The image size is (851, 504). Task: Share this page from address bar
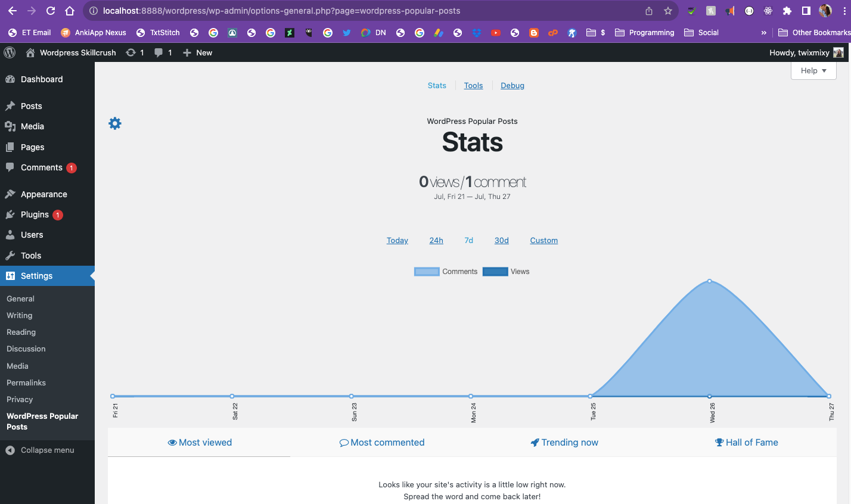pos(649,11)
